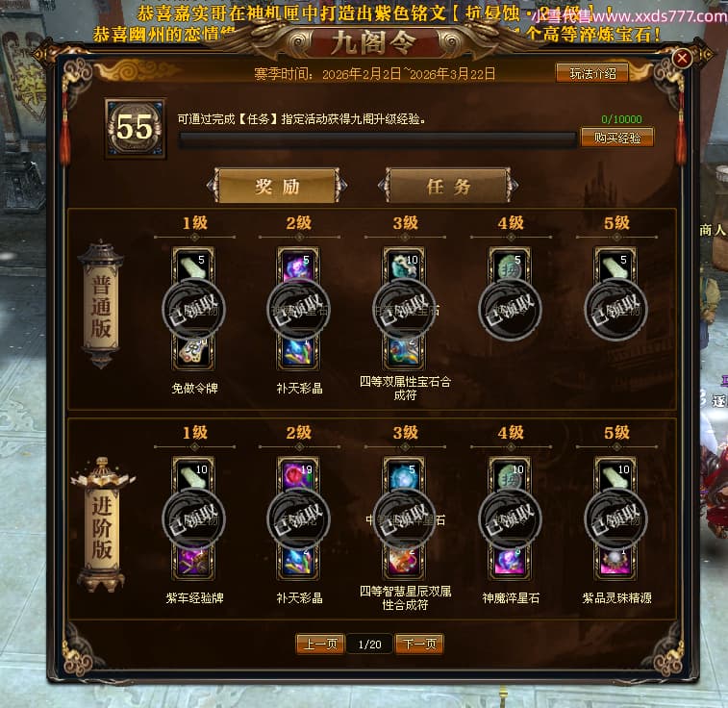Select the 补天彩晶 item icon in 普通版 level 2

[x=298, y=351]
